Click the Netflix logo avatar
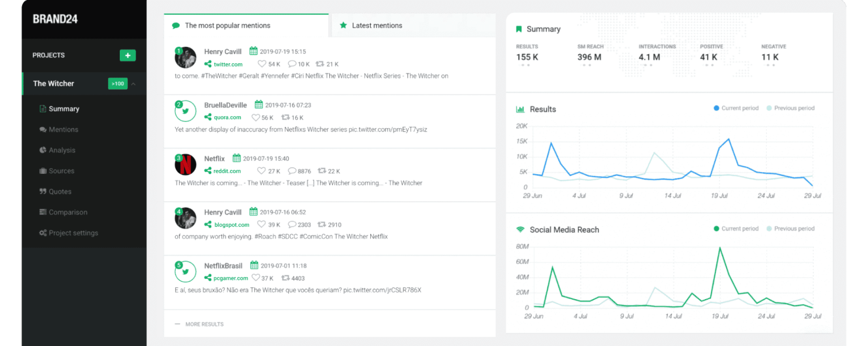 tap(185, 165)
